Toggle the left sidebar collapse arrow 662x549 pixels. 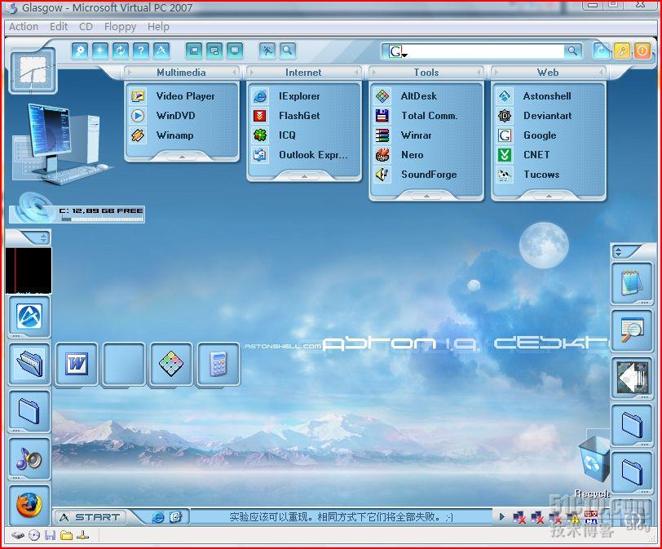point(43,238)
